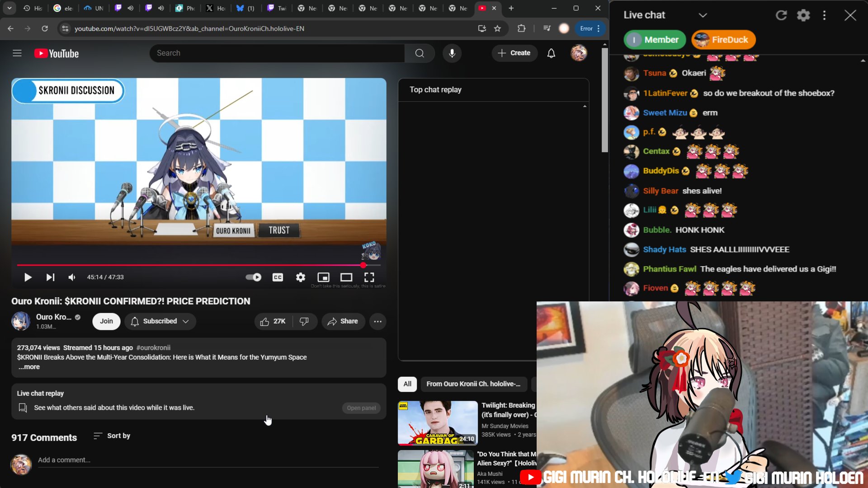Go to YouTube home via logo
Viewport: 868px width, 488px height.
click(x=57, y=53)
